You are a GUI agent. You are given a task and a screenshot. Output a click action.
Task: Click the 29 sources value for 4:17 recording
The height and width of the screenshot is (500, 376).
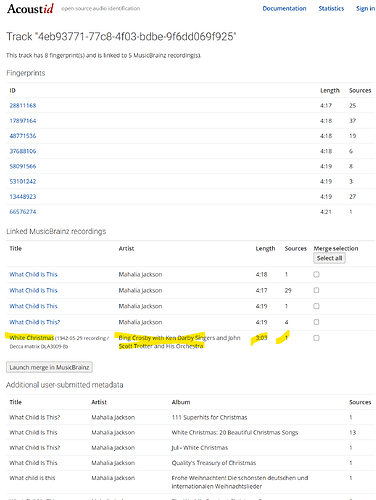coord(288,290)
